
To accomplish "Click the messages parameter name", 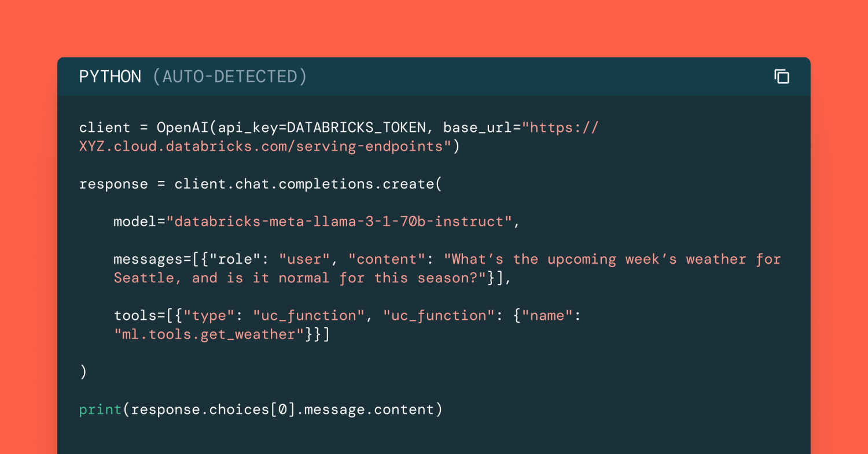I will (x=148, y=259).
